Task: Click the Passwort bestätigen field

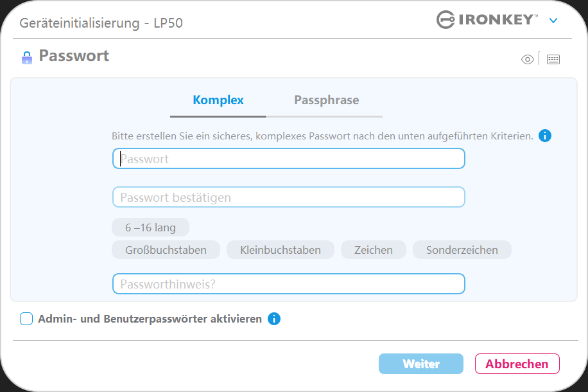Action: (289, 197)
